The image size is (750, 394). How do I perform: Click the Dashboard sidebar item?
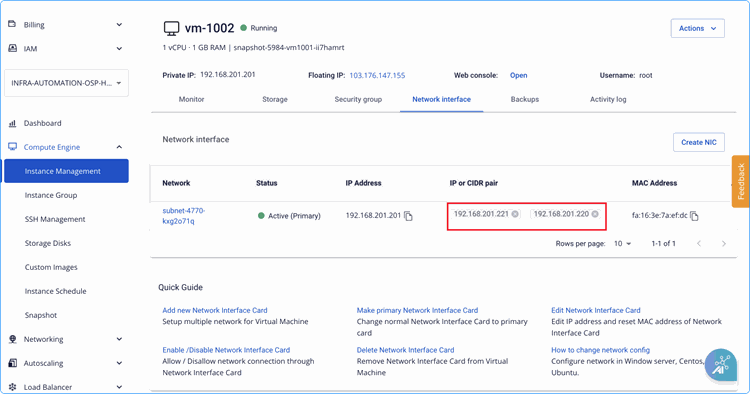coord(43,123)
